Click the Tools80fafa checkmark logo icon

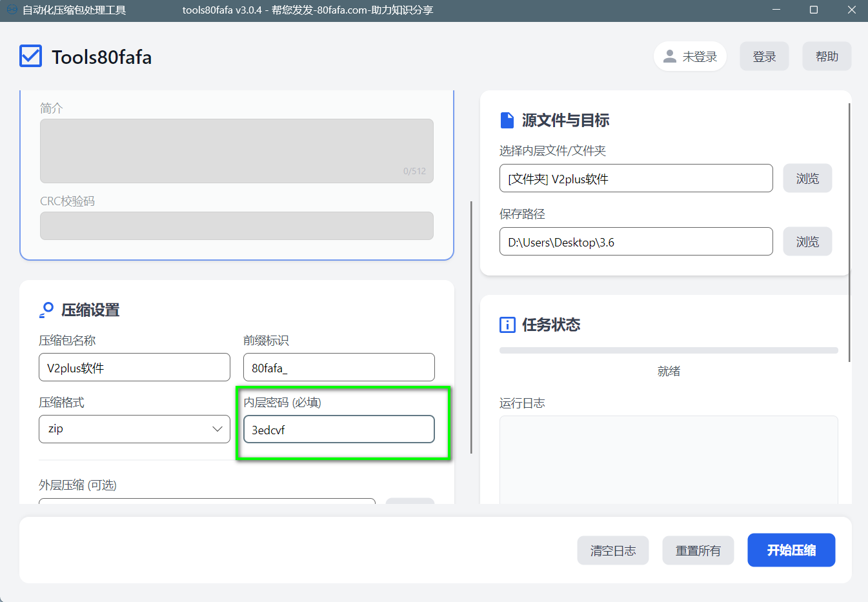(x=31, y=56)
